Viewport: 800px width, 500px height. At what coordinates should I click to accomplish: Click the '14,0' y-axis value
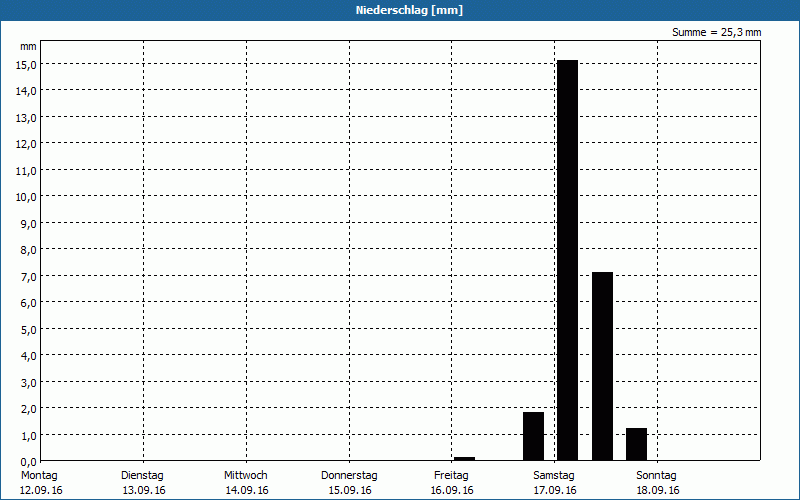coord(26,91)
